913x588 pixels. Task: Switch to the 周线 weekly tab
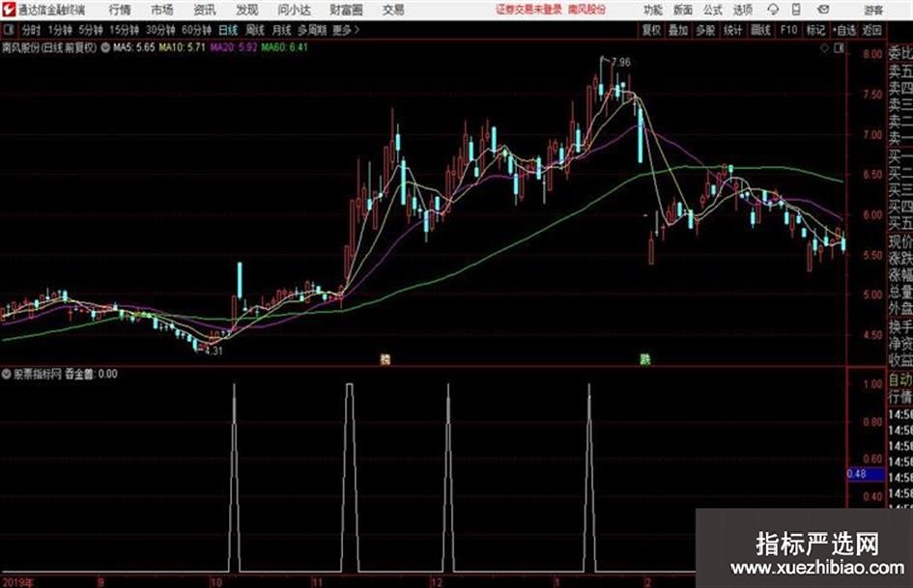[255, 30]
